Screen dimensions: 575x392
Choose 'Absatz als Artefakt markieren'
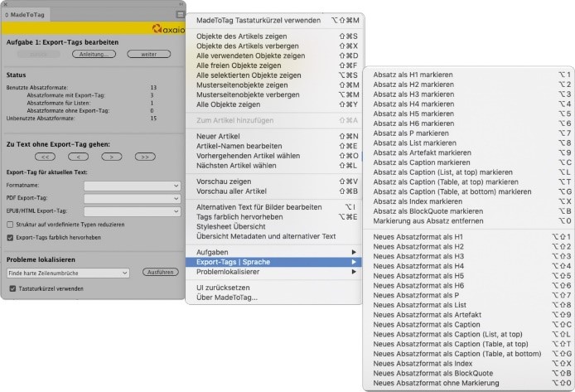click(469, 152)
